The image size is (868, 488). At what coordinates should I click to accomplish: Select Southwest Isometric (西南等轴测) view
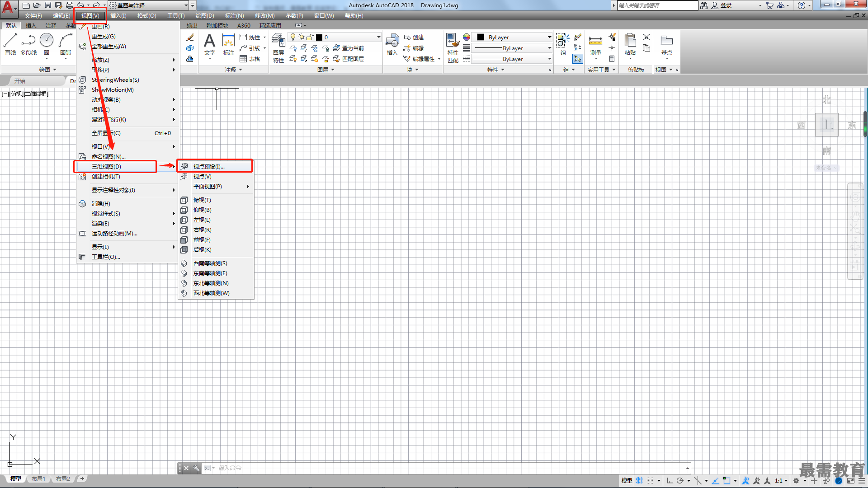pos(210,263)
